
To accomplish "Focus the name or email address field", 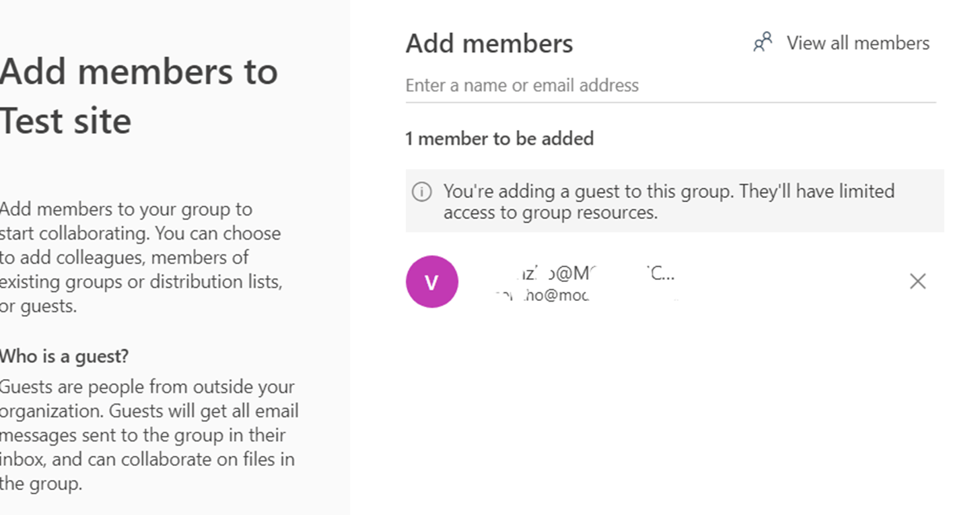I will (670, 85).
